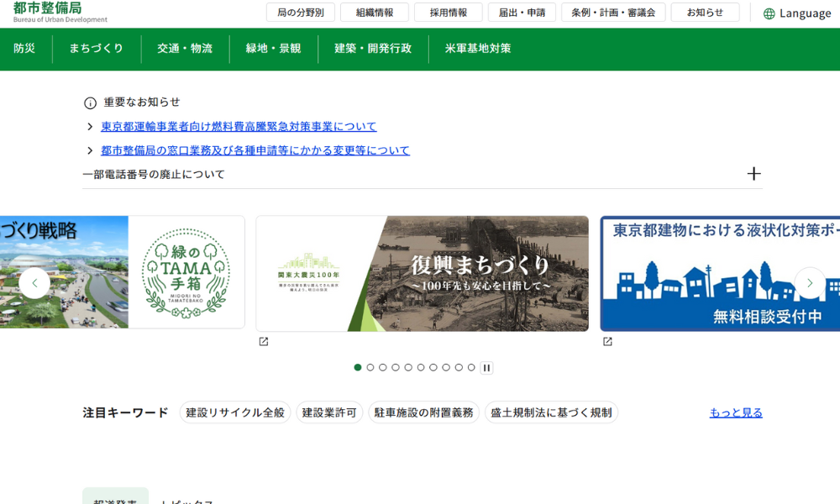Select the sixth carousel dot indicator
The height and width of the screenshot is (504, 840).
(421, 367)
